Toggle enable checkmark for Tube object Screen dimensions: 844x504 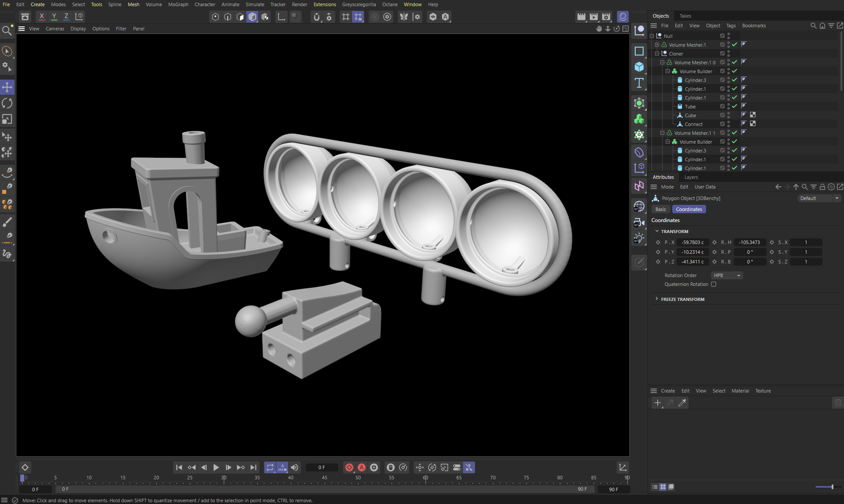click(x=734, y=106)
